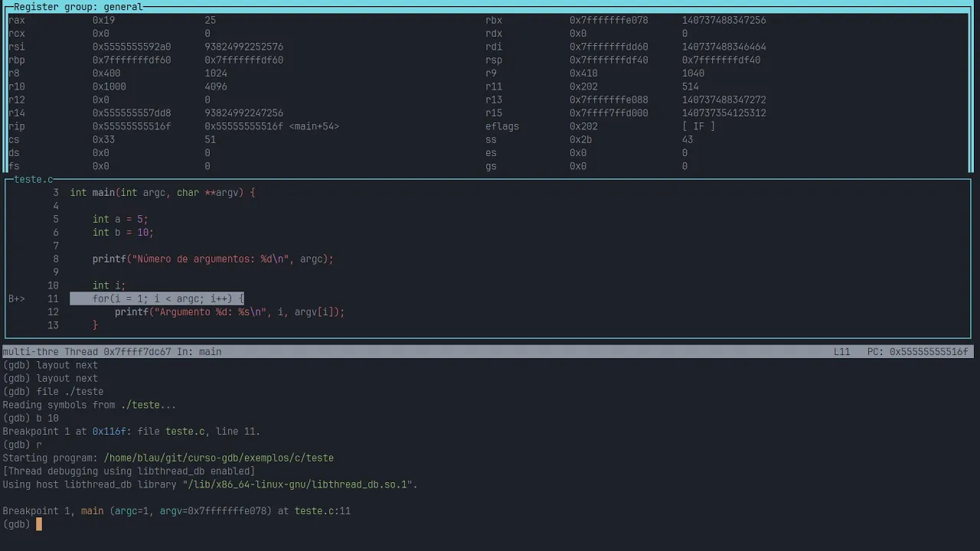Click the 'Breakpoint 1 at 0x116f' output line
This screenshot has height=551, width=980.
132,432
